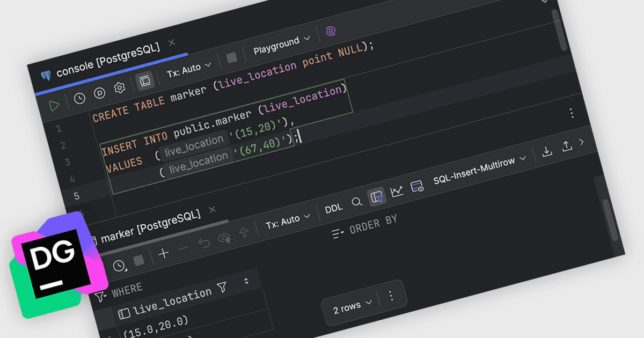Add a row with the plus icon
Image resolution: width=644 pixels, height=338 pixels.
point(164,254)
